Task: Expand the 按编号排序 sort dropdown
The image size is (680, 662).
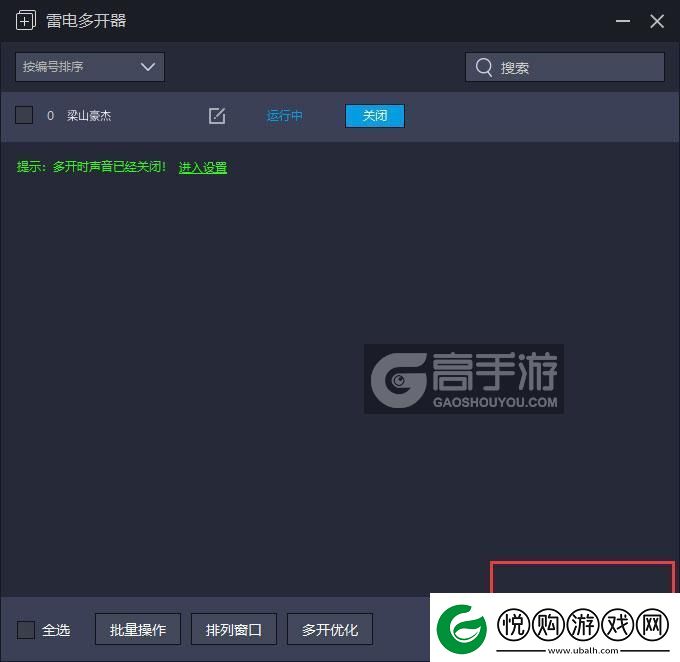Action: (90, 67)
